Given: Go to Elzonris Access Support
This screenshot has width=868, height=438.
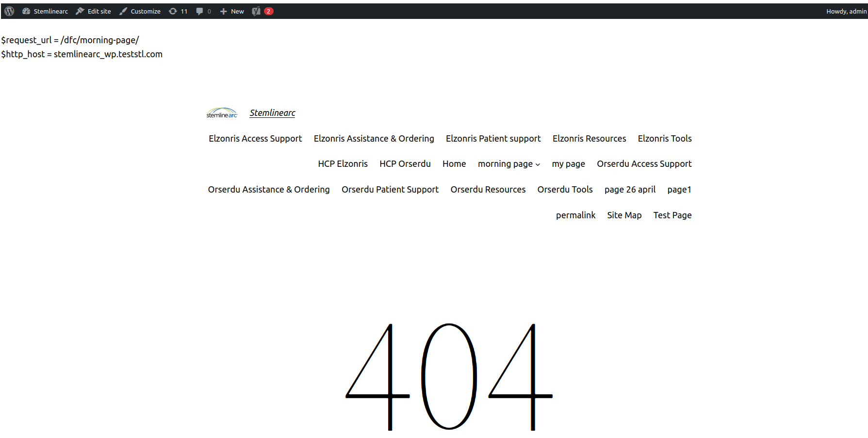Looking at the screenshot, I should point(255,139).
